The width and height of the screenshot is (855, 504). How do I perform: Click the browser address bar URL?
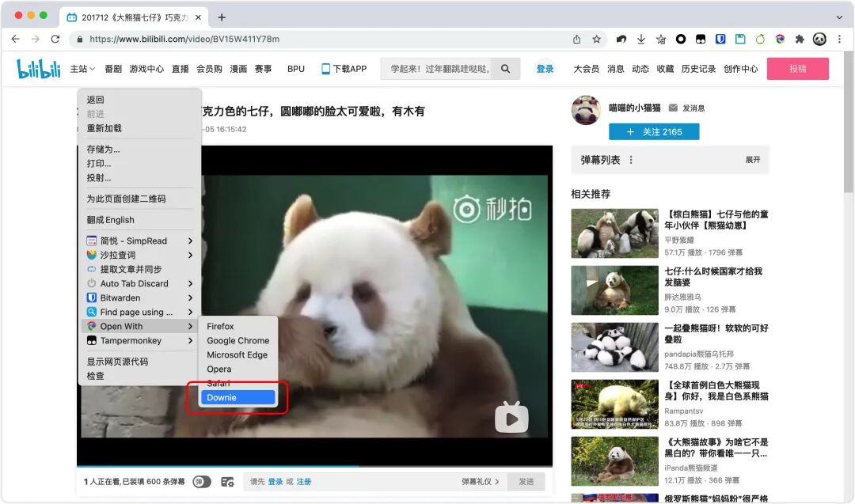tap(184, 40)
